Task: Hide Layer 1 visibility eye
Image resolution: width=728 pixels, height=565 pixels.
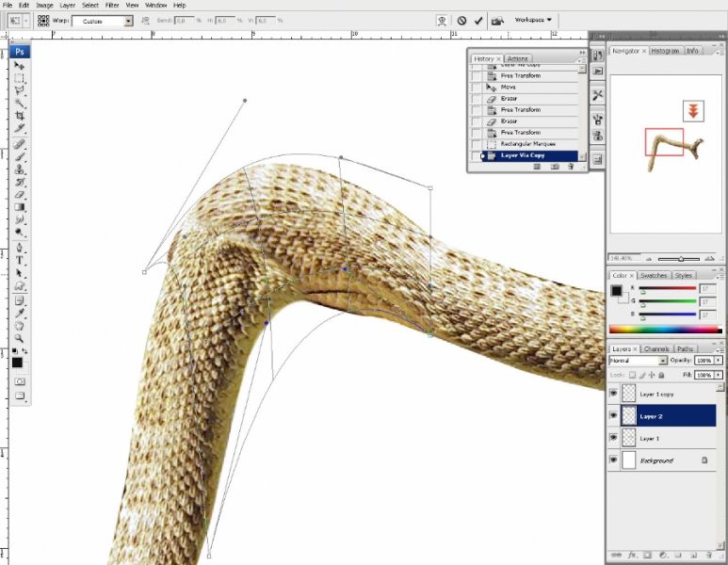Action: click(613, 437)
